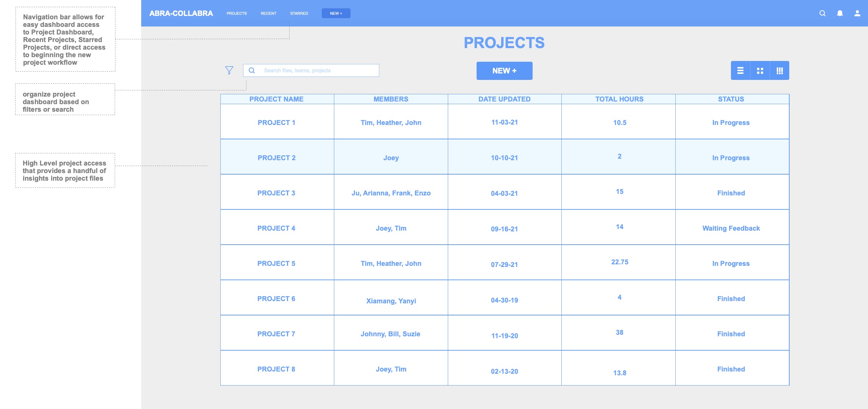Click 'Waiting Feedback' status
The image size is (868, 409).
731,228
